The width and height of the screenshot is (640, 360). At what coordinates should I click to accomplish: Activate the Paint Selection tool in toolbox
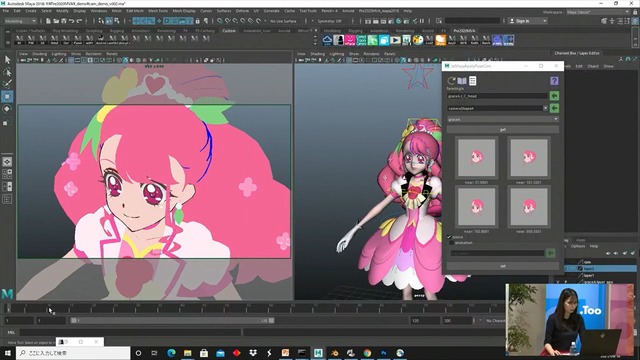point(7,84)
